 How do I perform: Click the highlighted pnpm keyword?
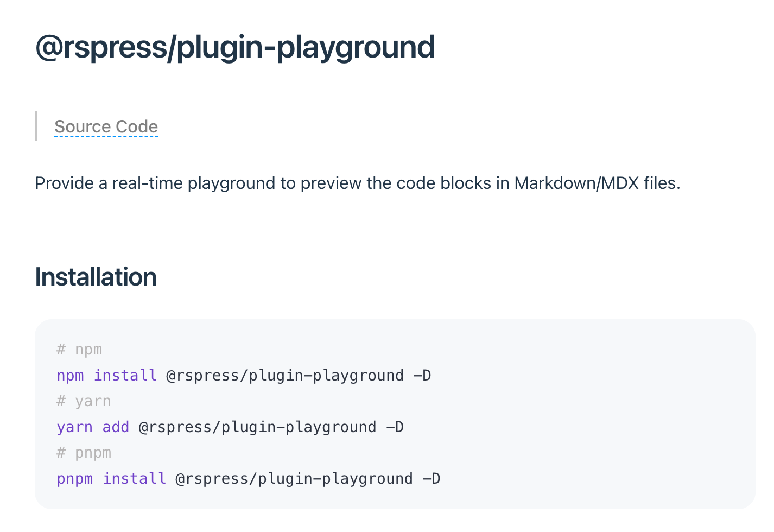click(74, 478)
